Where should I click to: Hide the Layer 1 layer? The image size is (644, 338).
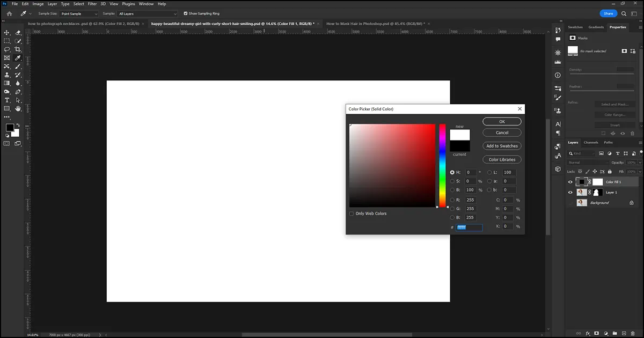[570, 192]
